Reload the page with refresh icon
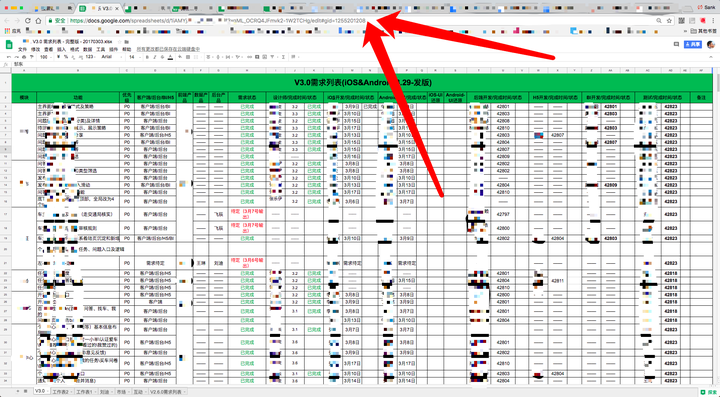The height and width of the screenshot is (397, 720). tap(28, 21)
